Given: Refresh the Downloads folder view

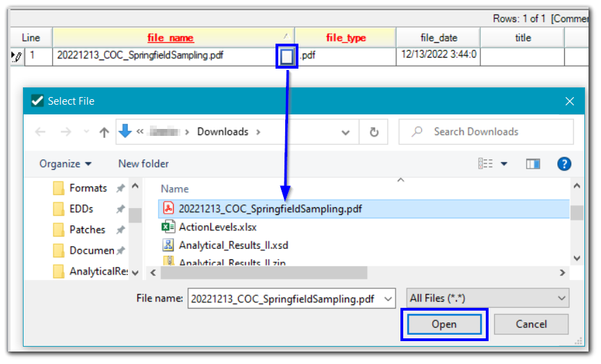Looking at the screenshot, I should click(374, 132).
